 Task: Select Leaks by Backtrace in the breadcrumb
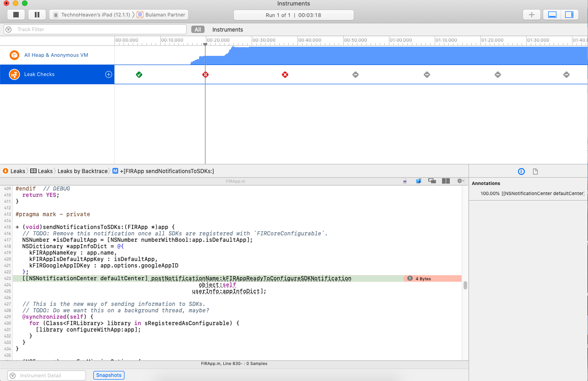pyautogui.click(x=82, y=171)
